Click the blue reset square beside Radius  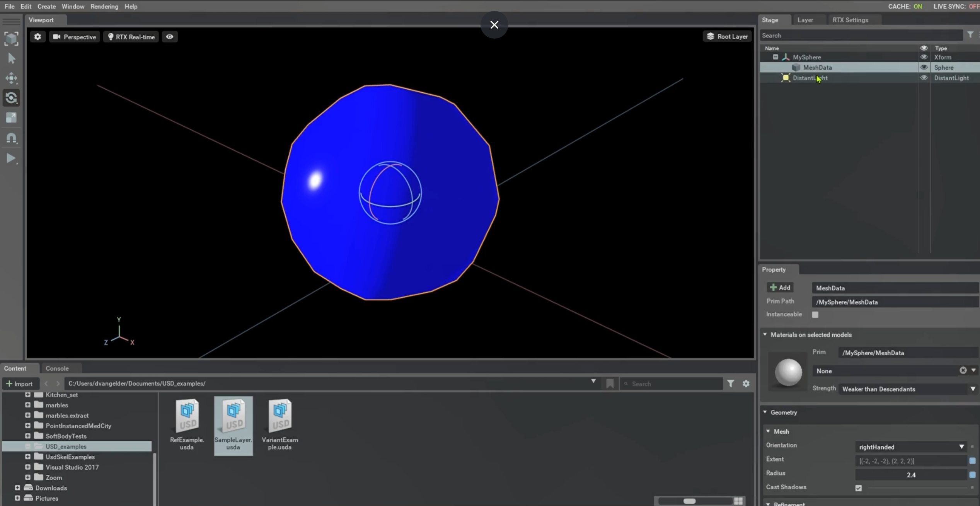(972, 475)
